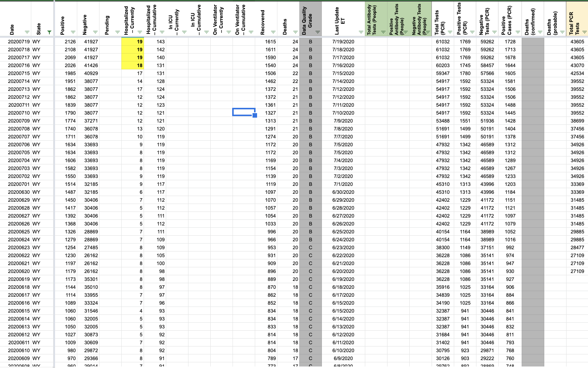Expand the Total Tests (PCR) filter dropdown
This screenshot has width=588, height=368.
(x=450, y=32)
